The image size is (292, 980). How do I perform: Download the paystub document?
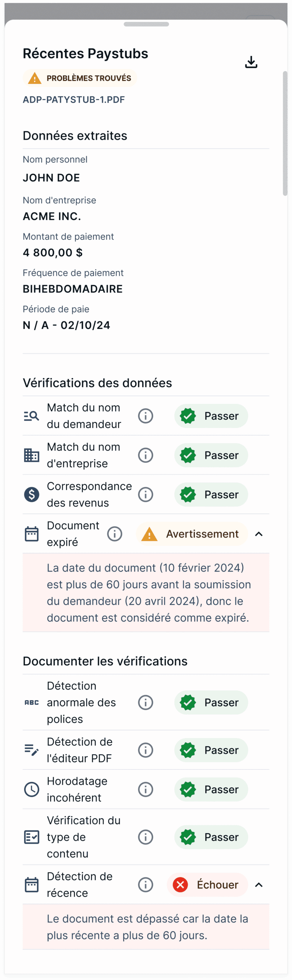[x=251, y=62]
